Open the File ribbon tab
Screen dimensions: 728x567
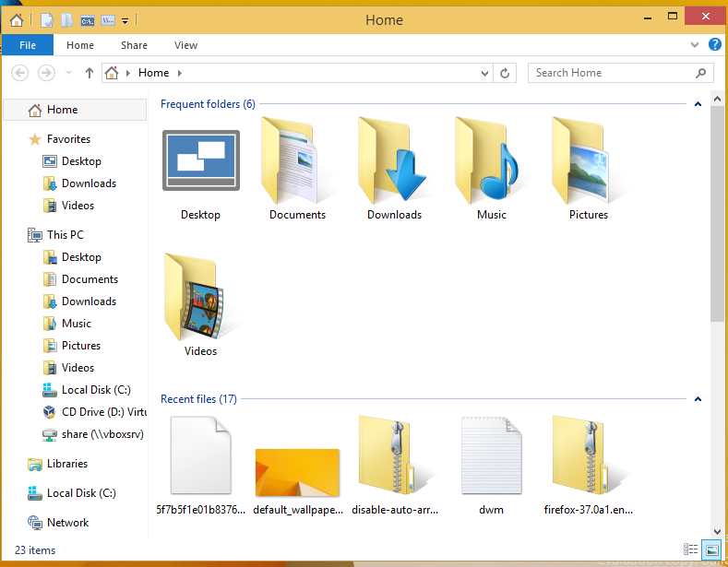pyautogui.click(x=28, y=45)
